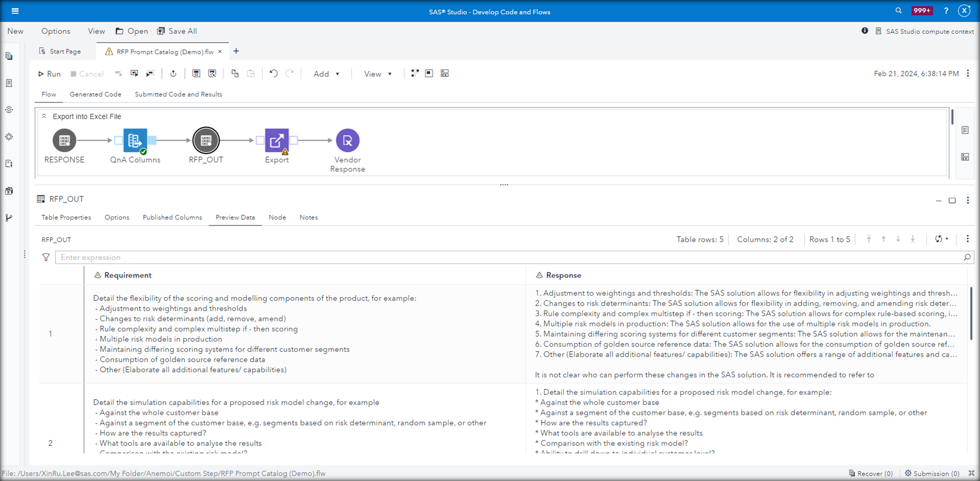Open right side lower panel icon
The image size is (980, 481).
click(x=965, y=157)
